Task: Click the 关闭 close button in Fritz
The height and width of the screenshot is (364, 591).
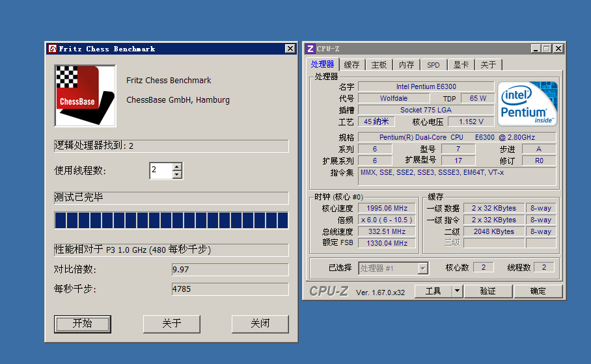Action: [x=260, y=324]
